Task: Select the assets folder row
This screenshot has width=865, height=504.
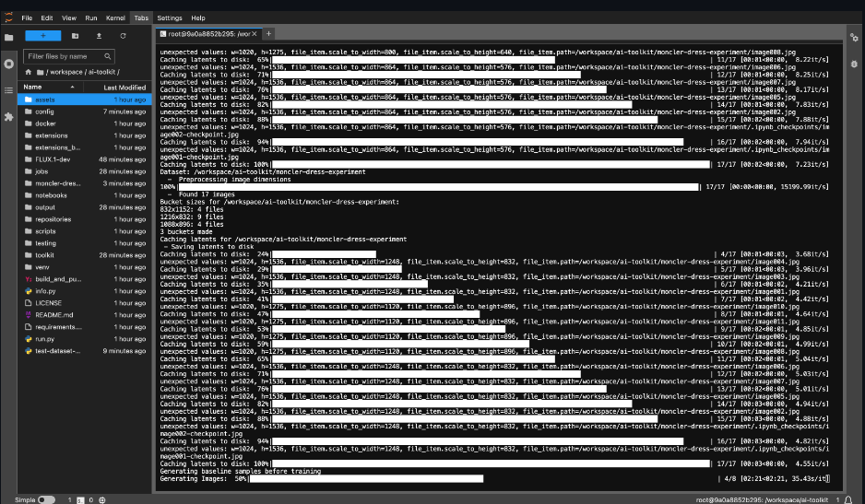Action: [85, 100]
